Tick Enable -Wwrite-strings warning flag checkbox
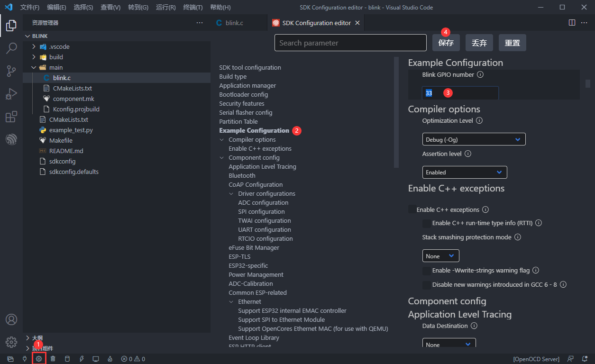The image size is (595, 364). coord(427,271)
